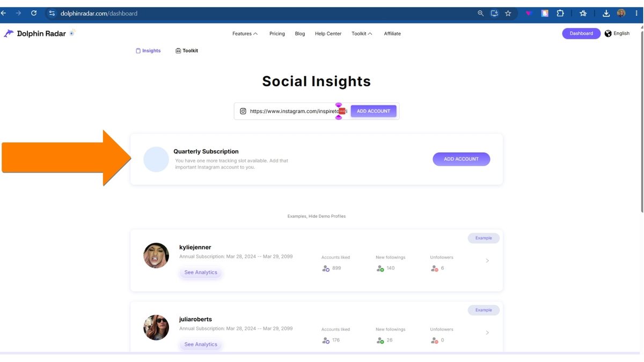
Task: Click the Quarterly Subscription heading
Action: pyautogui.click(x=206, y=151)
